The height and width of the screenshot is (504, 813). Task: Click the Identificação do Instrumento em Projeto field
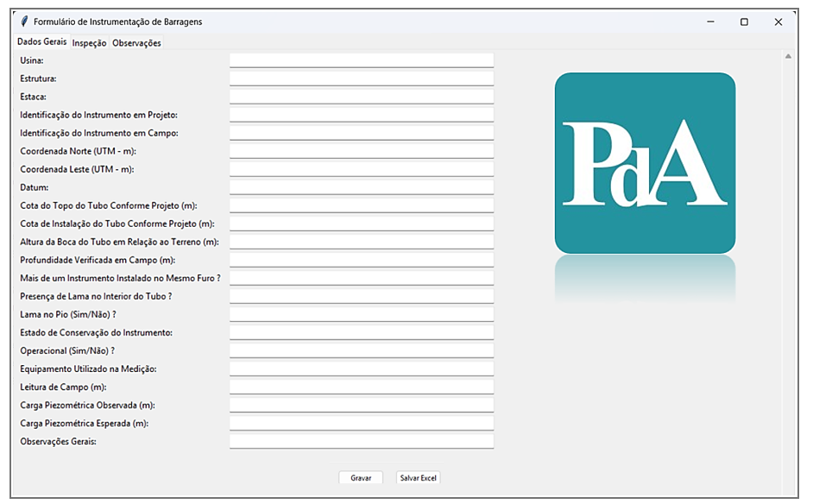pyautogui.click(x=362, y=115)
